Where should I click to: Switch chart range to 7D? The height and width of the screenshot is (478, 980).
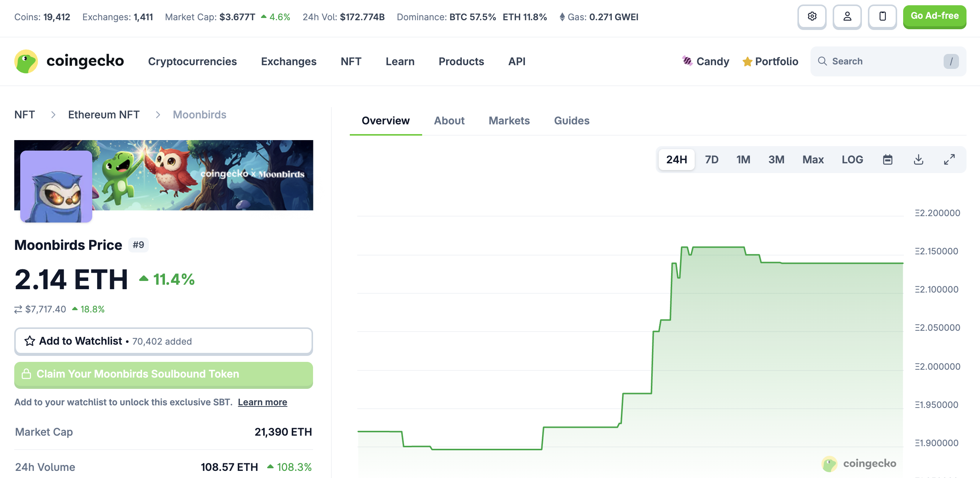(x=712, y=159)
